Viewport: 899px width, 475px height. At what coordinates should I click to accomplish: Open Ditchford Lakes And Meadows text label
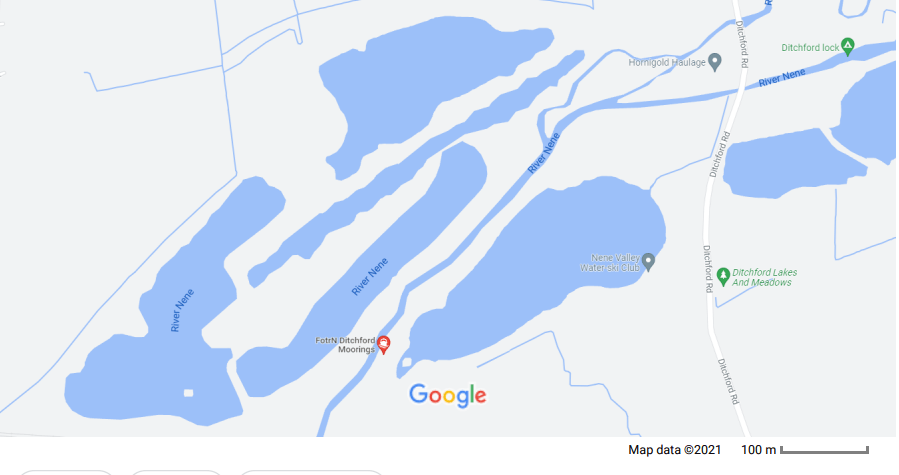coord(764,277)
